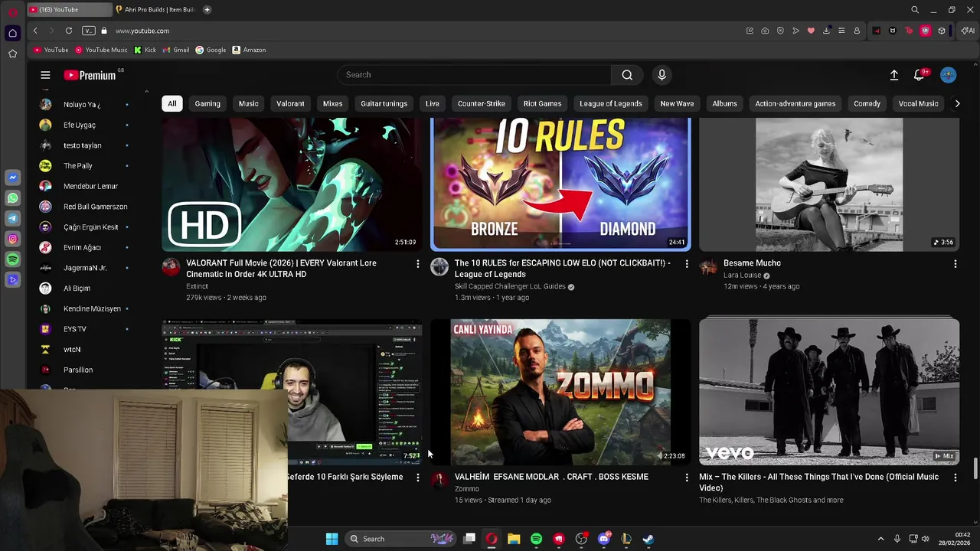Open Evrim Ağacı subscription channel
This screenshot has width=980, height=551.
point(84,247)
